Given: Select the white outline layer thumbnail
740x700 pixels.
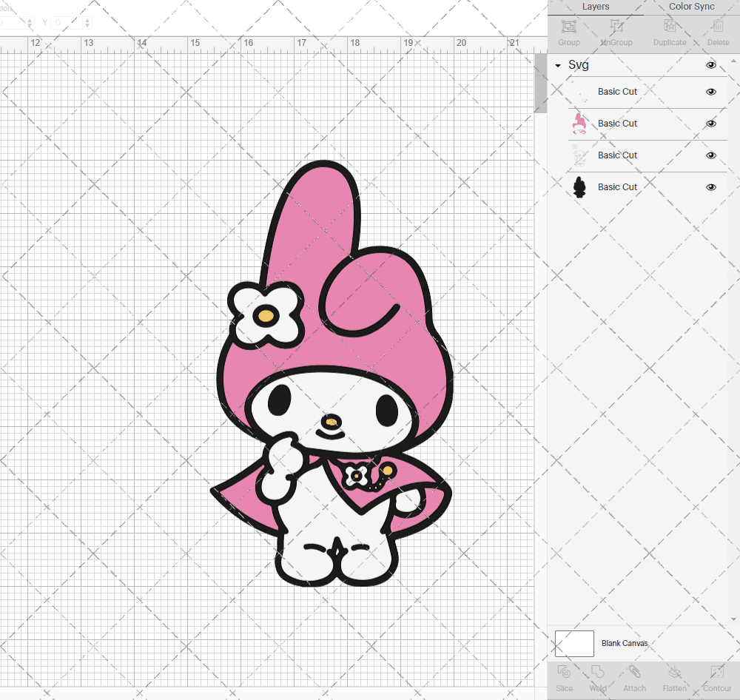Looking at the screenshot, I should tap(579, 156).
